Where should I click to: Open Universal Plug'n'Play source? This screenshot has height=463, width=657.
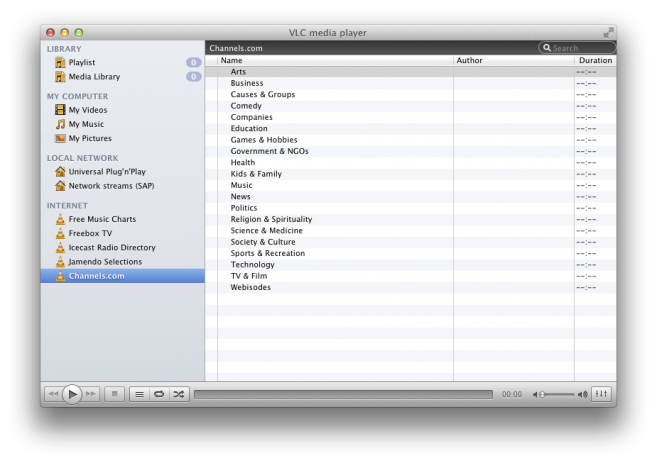pos(122,172)
